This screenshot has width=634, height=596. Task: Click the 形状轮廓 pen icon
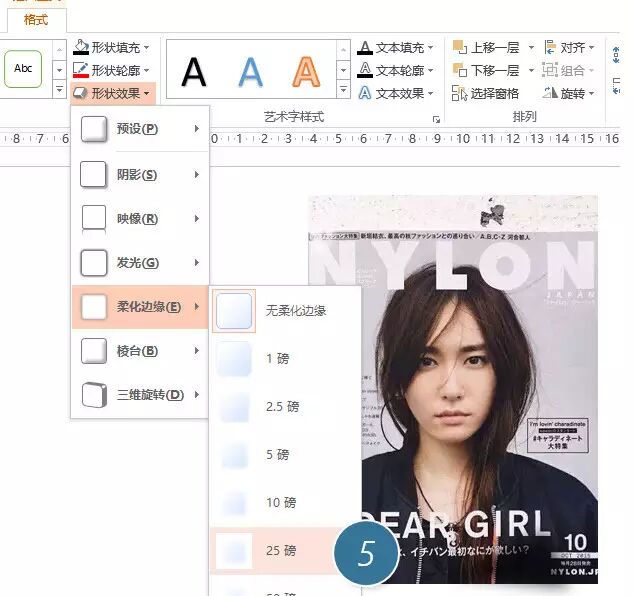81,70
